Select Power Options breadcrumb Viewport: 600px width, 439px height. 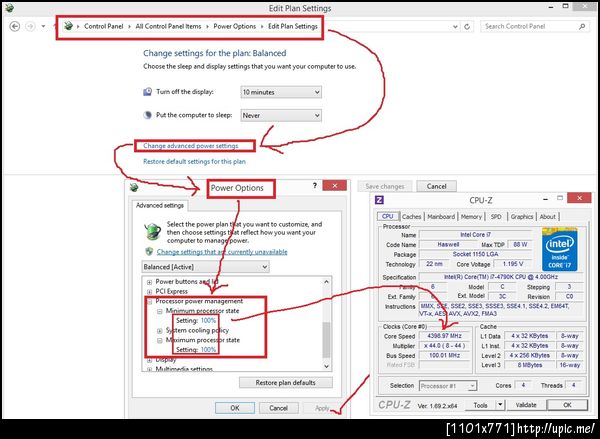[x=235, y=26]
